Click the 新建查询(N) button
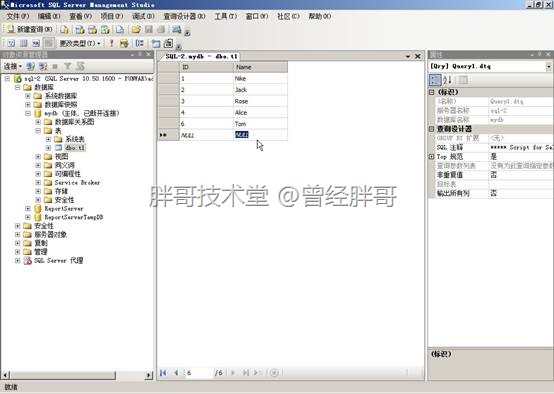Viewport: 554px width, 394px height. [x=30, y=30]
